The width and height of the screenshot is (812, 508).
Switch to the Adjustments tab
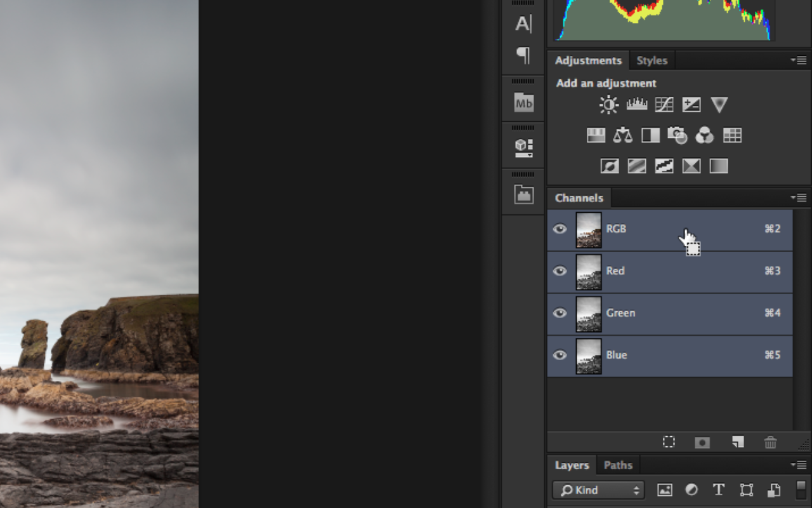tap(588, 60)
